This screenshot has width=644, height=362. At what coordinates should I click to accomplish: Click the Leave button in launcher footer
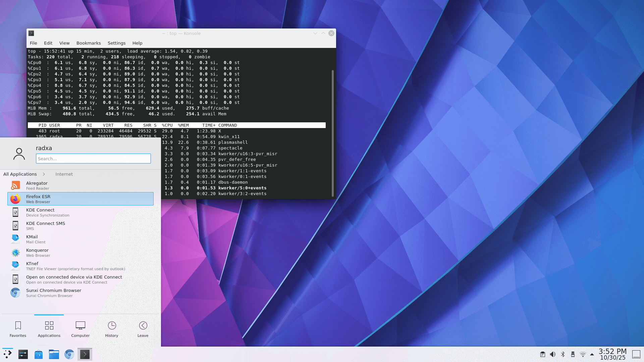143,328
